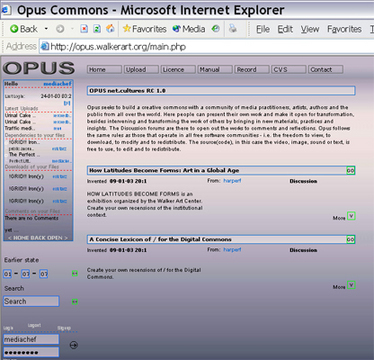Open the Contact navigation button

coord(325,70)
